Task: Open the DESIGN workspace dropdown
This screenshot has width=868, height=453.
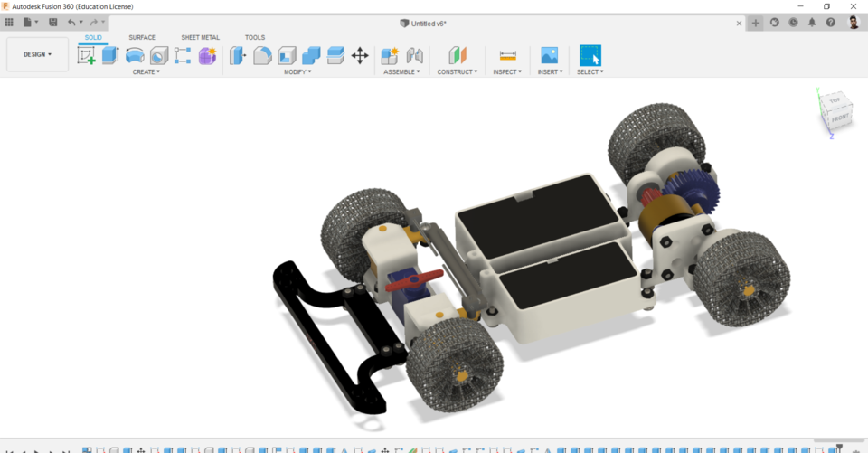Action: click(38, 54)
